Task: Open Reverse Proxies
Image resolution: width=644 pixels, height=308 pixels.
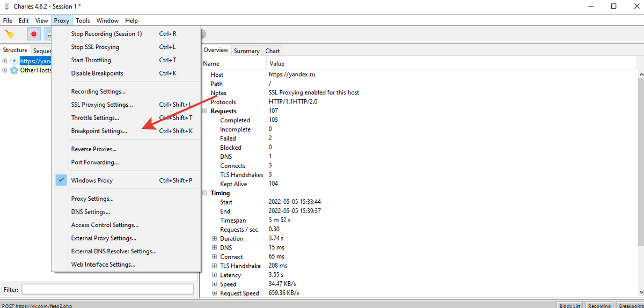Action: point(126,149)
